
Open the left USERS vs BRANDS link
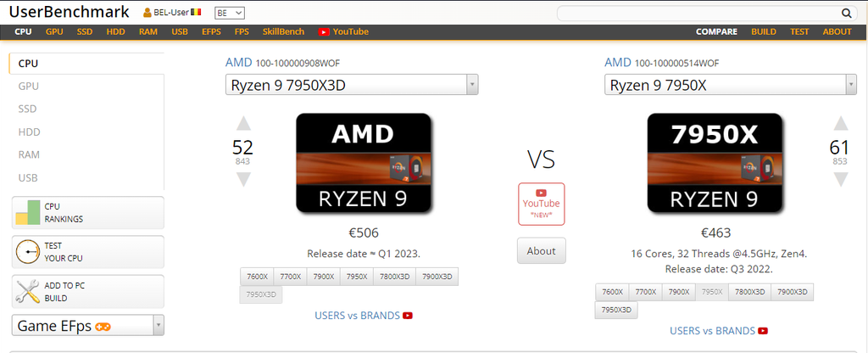pyautogui.click(x=357, y=316)
